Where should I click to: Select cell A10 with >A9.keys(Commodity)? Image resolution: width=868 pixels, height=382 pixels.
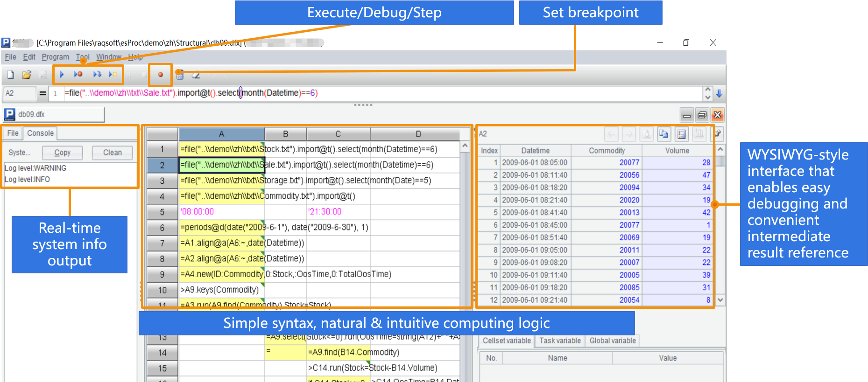[221, 290]
